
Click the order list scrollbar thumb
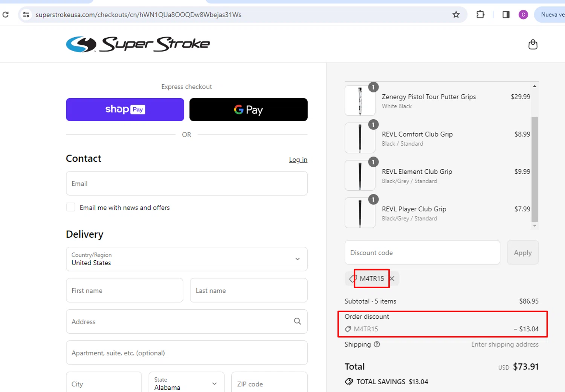534,169
